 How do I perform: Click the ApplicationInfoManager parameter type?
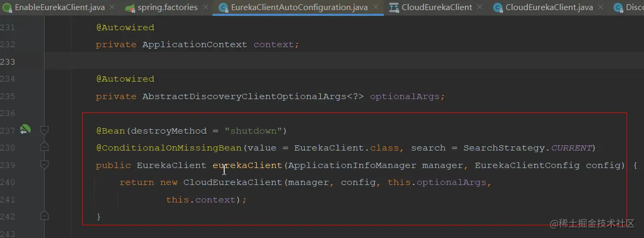tap(352, 165)
